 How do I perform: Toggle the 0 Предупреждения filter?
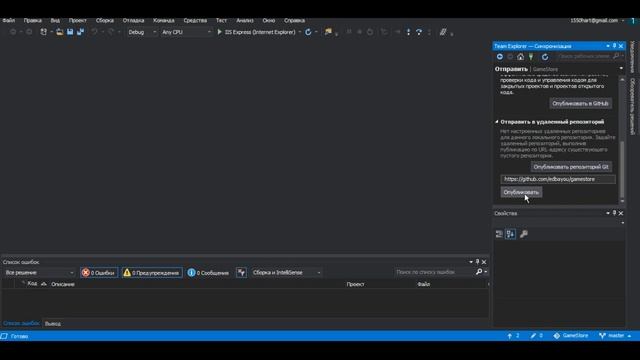(x=152, y=273)
